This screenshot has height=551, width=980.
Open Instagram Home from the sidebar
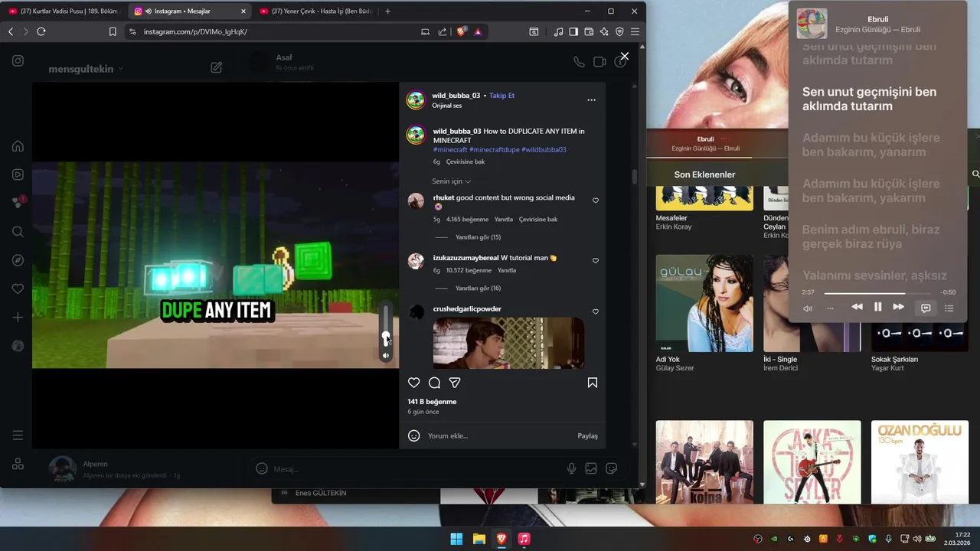point(18,146)
